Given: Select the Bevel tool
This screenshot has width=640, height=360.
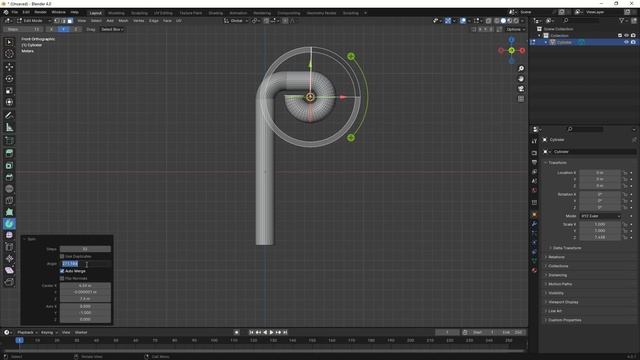Looking at the screenshot, I should (x=9, y=177).
